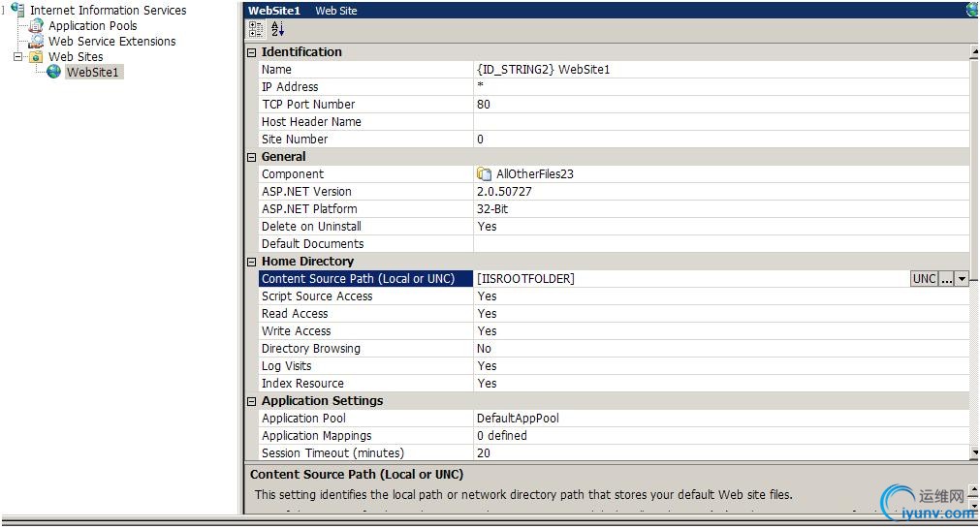Image resolution: width=980 pixels, height=529 pixels.
Task: Click the Script Source Access Yes value
Action: [487, 296]
